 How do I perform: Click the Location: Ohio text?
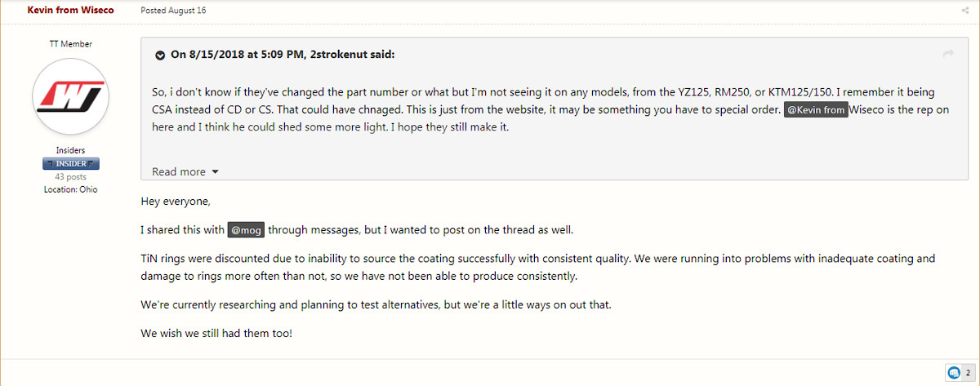(x=71, y=189)
